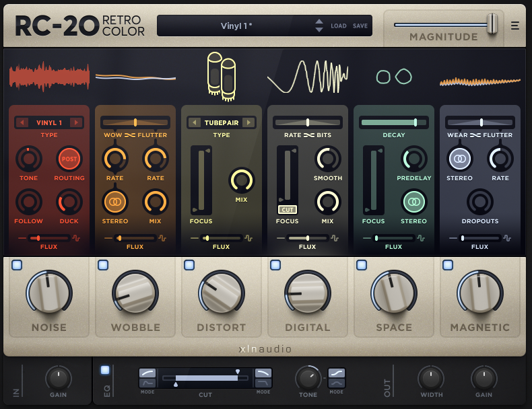Click the LOAD preset button
Screen dimensions: 532x409
(339, 26)
